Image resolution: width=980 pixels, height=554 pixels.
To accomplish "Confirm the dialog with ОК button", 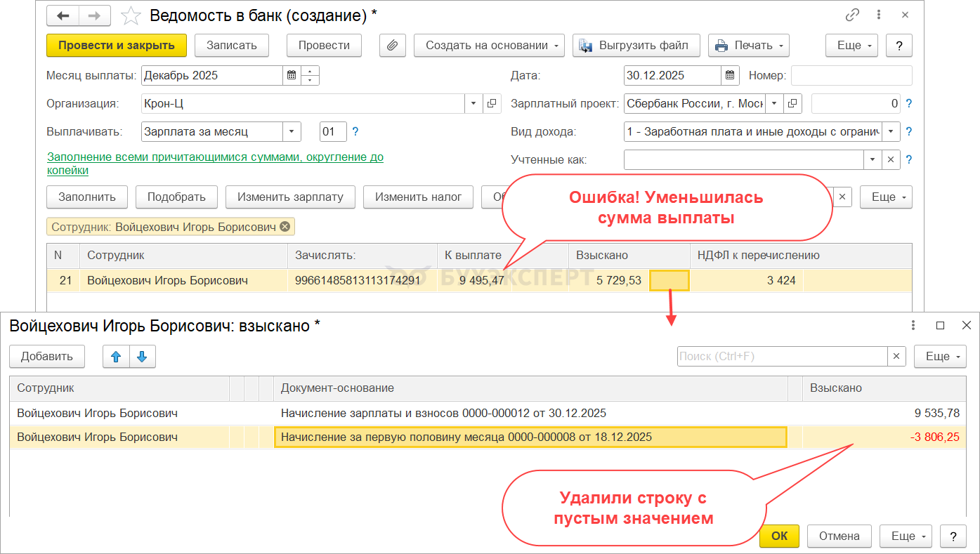I will (x=779, y=536).
